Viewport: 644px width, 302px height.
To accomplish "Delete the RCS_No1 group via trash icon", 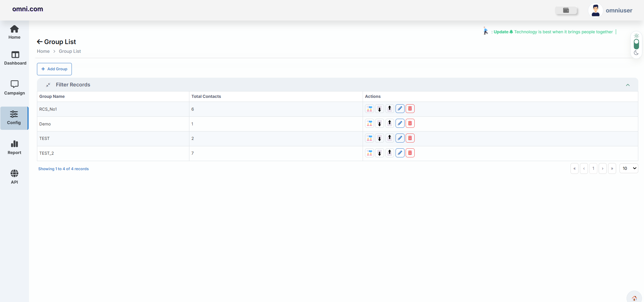I will tap(410, 109).
